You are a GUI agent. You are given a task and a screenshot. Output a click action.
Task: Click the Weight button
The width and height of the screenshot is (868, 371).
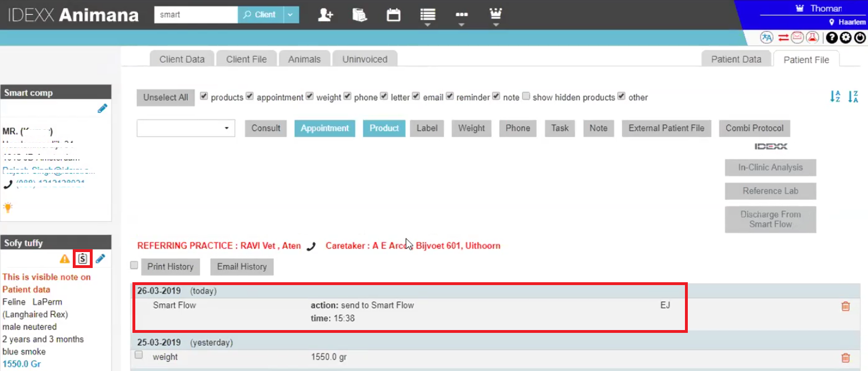[x=472, y=128]
